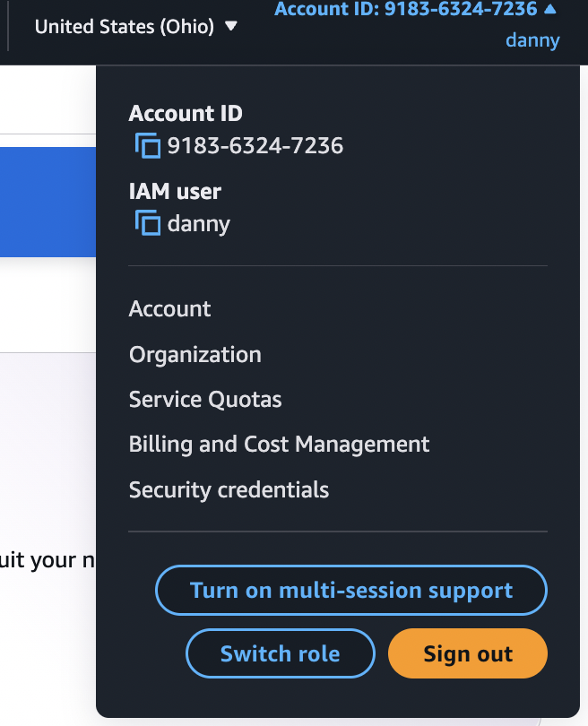Turn on multi-session support
The width and height of the screenshot is (588, 726).
point(351,591)
